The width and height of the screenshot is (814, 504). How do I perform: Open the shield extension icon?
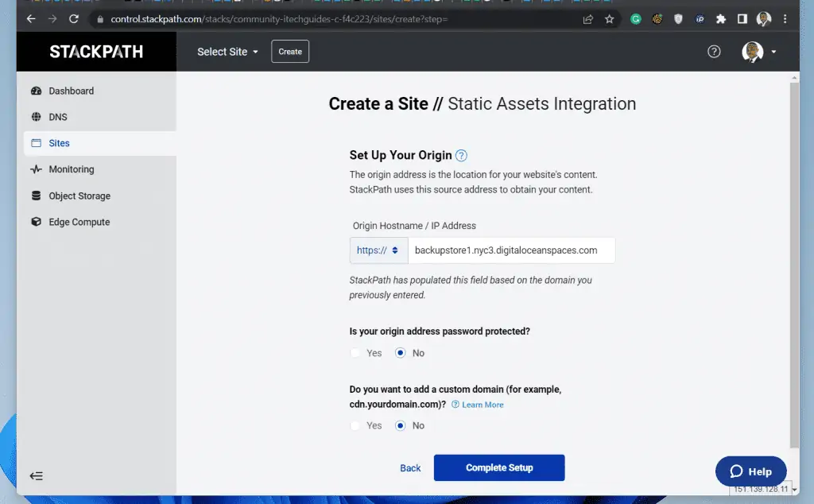tap(679, 19)
